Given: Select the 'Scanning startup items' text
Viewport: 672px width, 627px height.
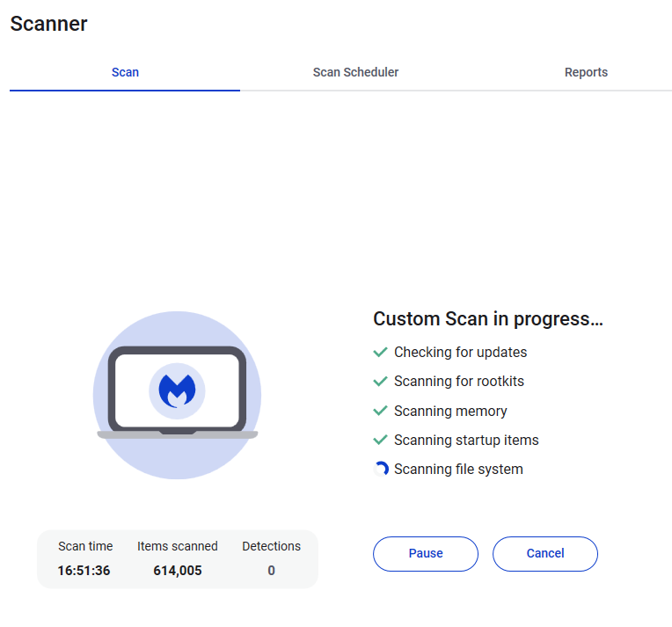Looking at the screenshot, I should 466,441.
